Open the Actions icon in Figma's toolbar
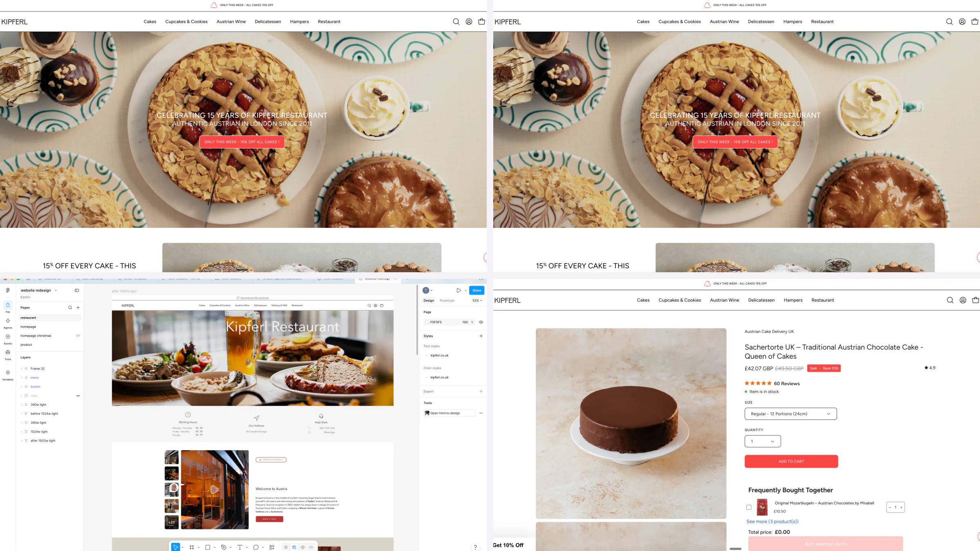The image size is (980, 551). [x=272, y=547]
